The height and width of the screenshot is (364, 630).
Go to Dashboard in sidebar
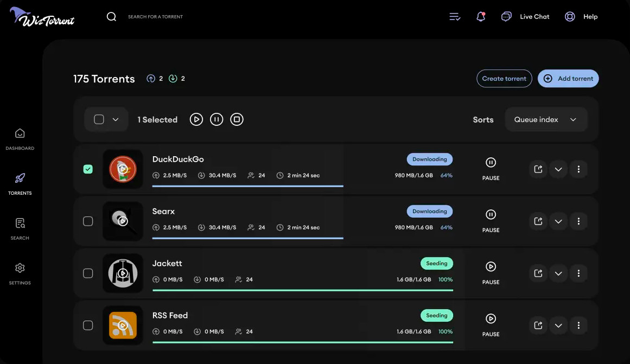click(20, 139)
